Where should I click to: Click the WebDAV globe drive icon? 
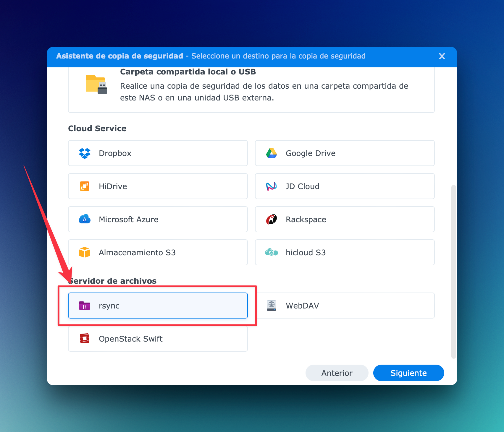pyautogui.click(x=271, y=306)
